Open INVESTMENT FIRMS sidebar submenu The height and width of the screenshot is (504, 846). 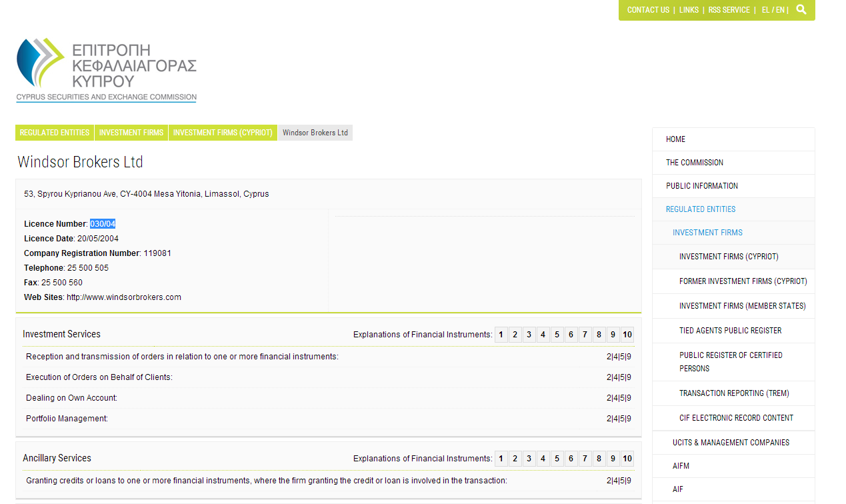(733, 233)
